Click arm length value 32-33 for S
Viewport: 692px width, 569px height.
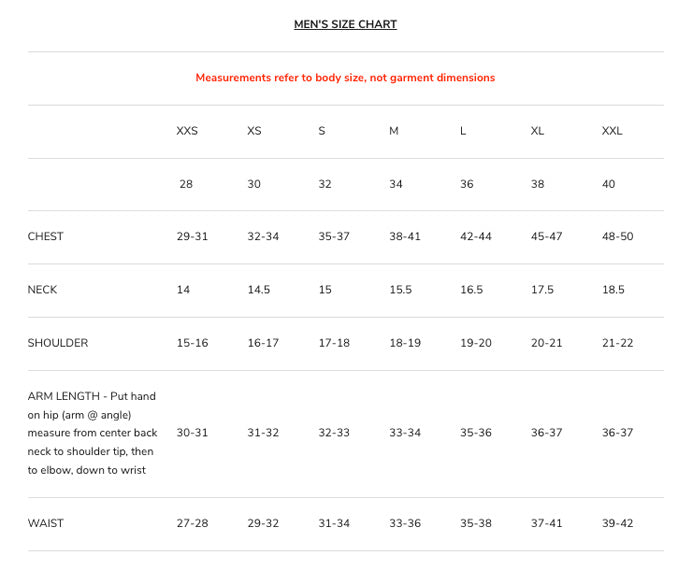(334, 433)
